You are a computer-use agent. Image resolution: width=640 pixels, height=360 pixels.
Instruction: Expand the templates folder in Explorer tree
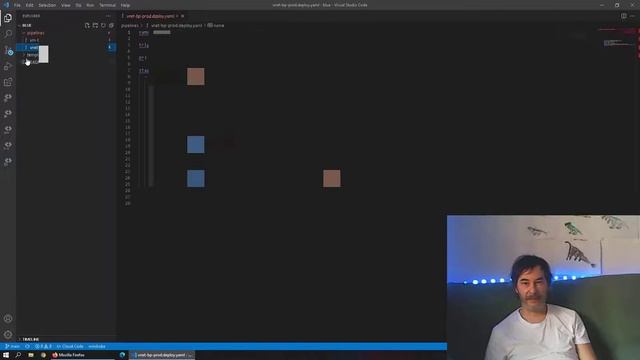pos(33,55)
